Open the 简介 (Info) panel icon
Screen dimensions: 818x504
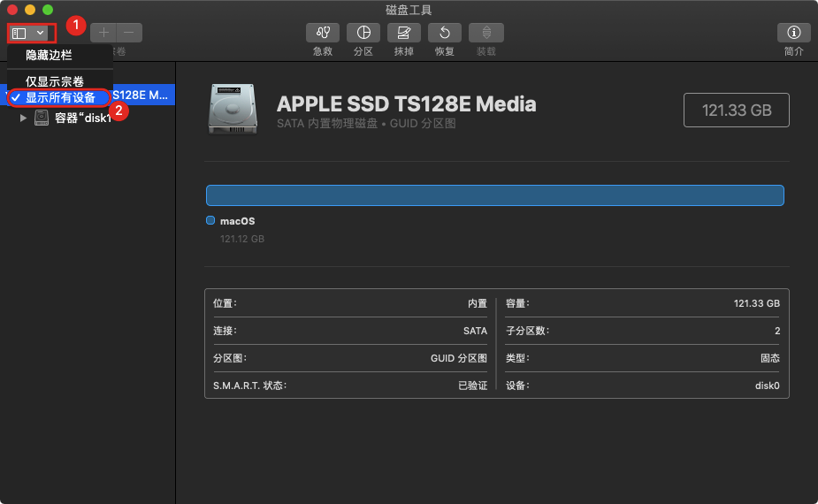pos(793,33)
